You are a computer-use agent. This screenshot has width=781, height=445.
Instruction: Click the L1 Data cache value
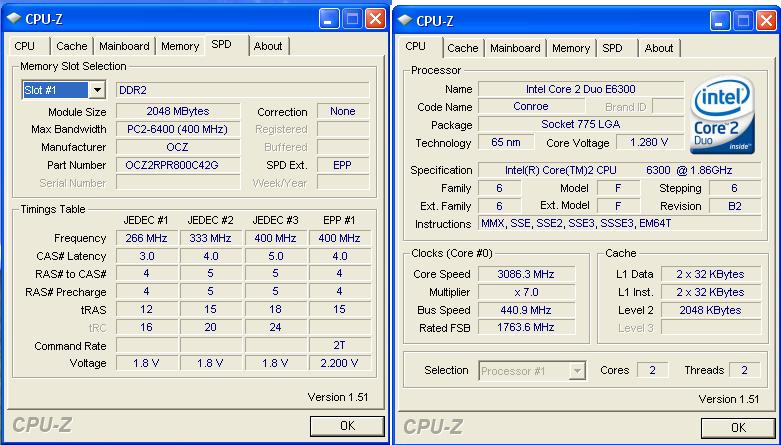pyautogui.click(x=711, y=274)
